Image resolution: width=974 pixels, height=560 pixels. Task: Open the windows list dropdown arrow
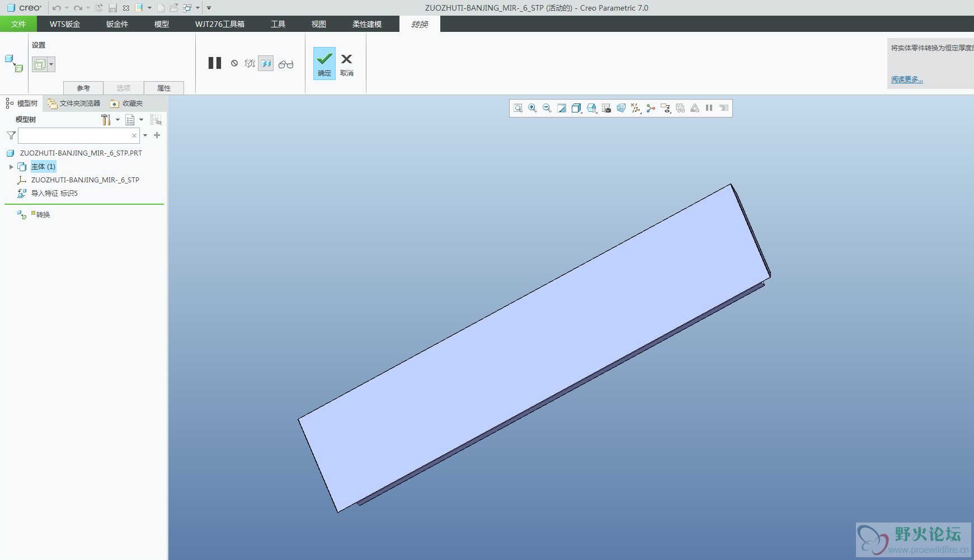(x=197, y=8)
